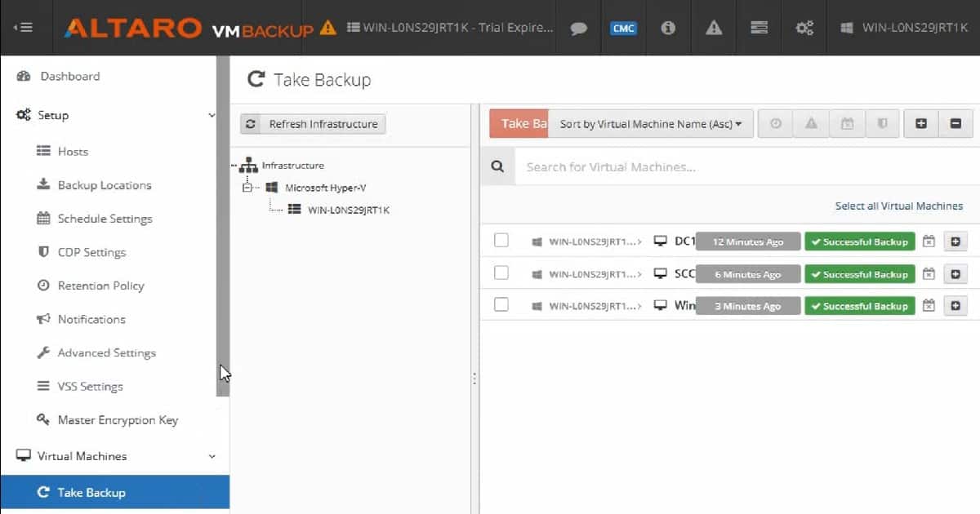Viewport: 980px width, 514px height.
Task: Click the shield filter icon in toolbar
Action: coord(883,124)
